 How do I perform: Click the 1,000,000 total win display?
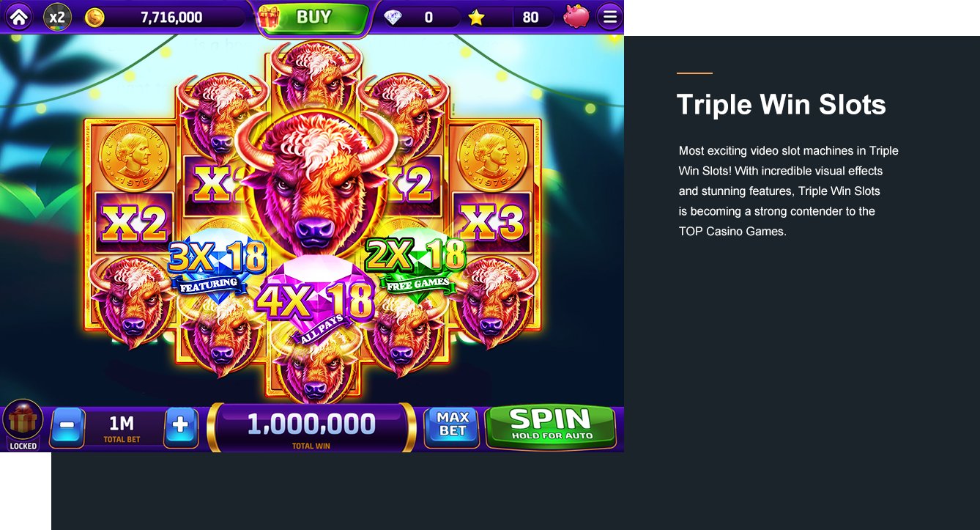[311, 428]
